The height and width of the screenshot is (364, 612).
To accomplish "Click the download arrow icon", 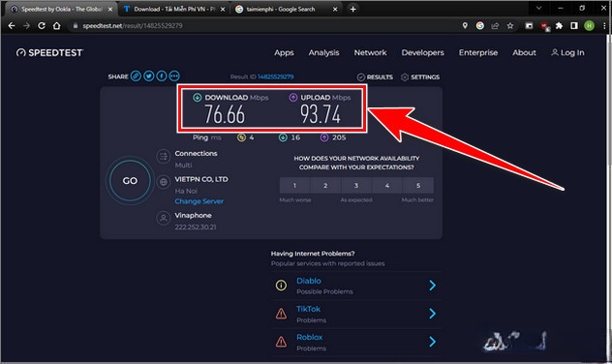I will (198, 98).
